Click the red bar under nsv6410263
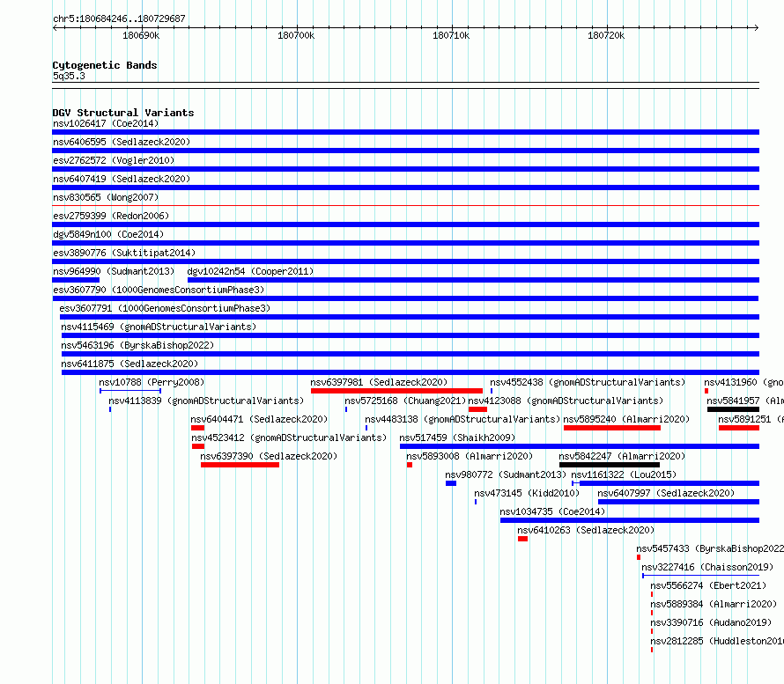784x684 pixels. [522, 539]
